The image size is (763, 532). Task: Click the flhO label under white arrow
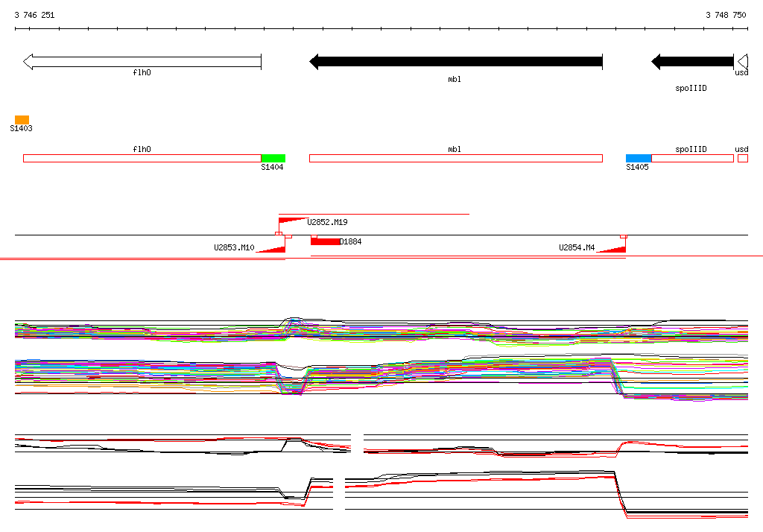click(x=142, y=72)
